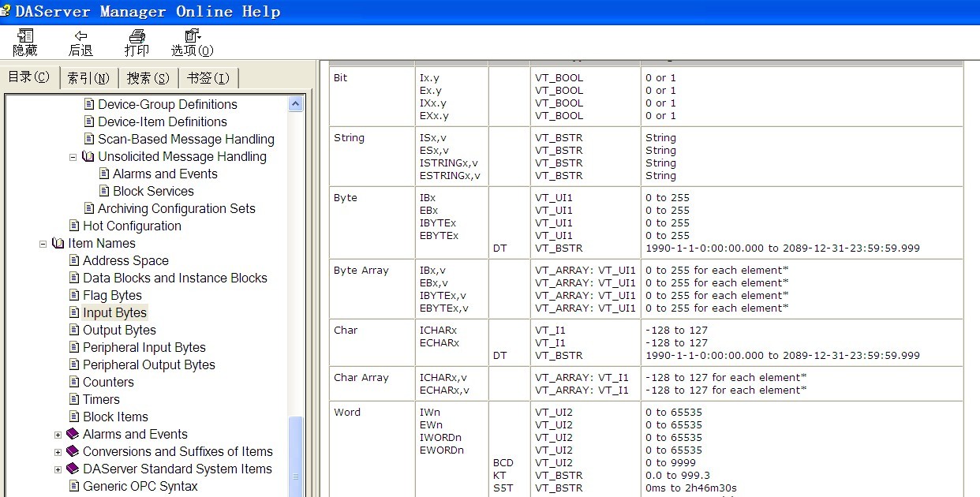Go back with the 后退 toolbar button
980x497 pixels.
pos(80,43)
